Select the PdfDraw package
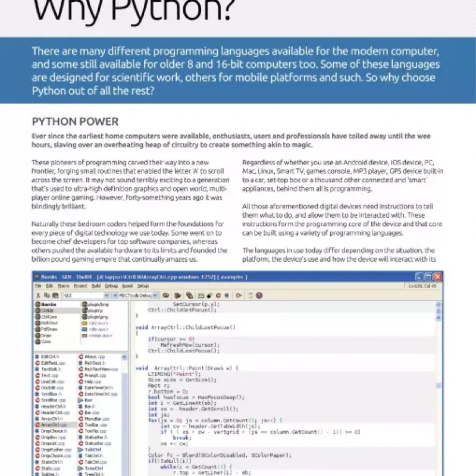Viewport: 476px width, 476px height. coord(46,329)
